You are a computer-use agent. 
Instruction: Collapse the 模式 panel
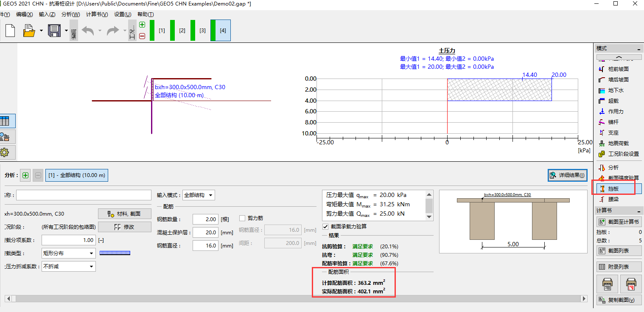[639, 49]
